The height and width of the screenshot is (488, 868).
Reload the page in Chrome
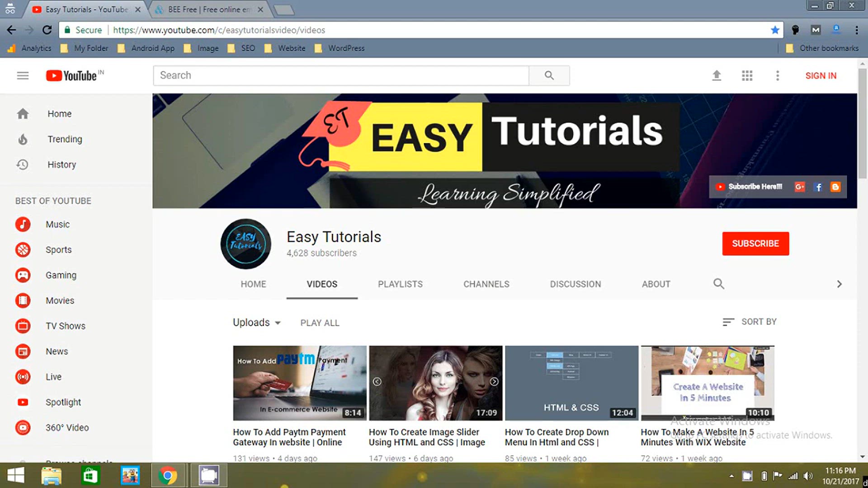47,30
